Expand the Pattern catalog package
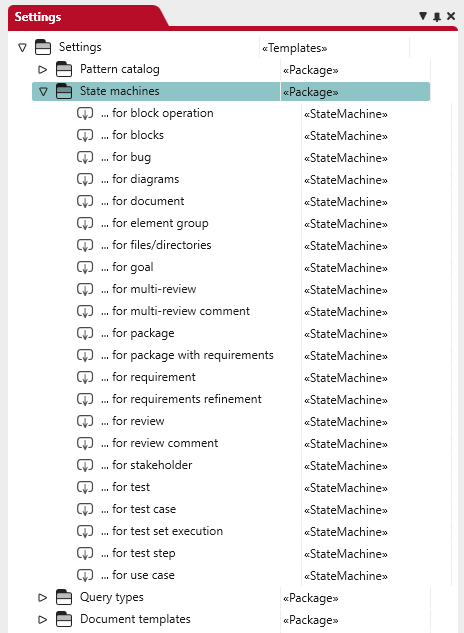 42,69
